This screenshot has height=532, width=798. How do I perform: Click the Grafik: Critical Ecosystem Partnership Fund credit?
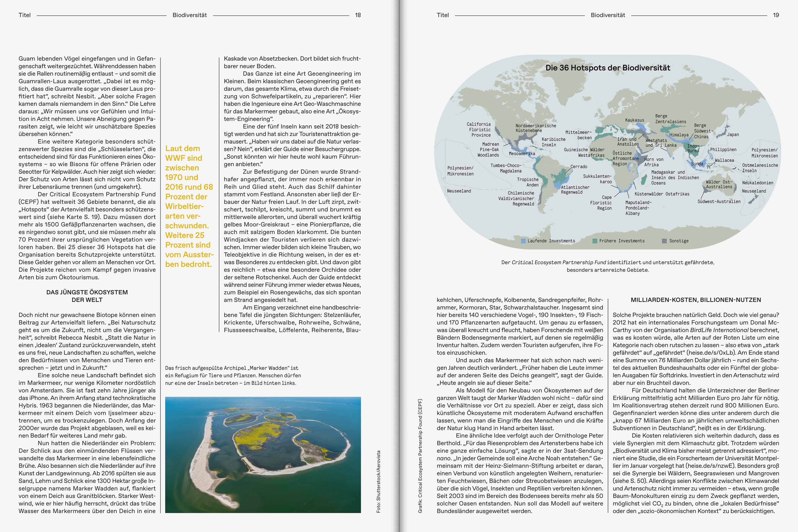tap(420, 455)
